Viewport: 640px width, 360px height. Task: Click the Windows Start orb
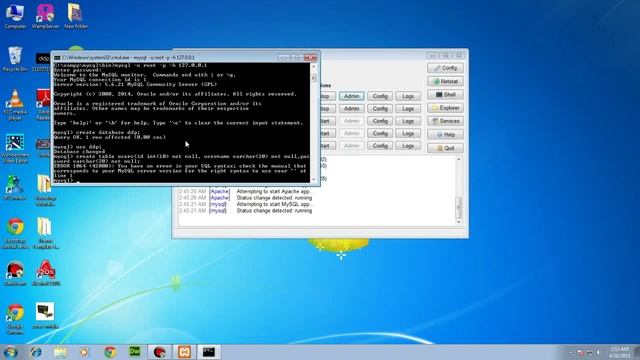click(11, 352)
